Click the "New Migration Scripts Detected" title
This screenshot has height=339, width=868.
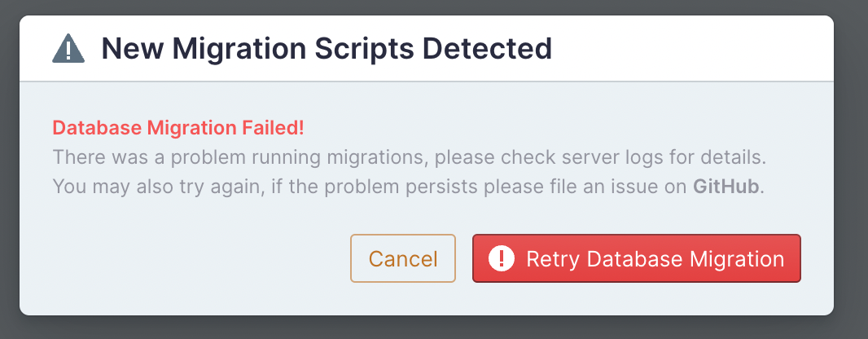point(327,49)
